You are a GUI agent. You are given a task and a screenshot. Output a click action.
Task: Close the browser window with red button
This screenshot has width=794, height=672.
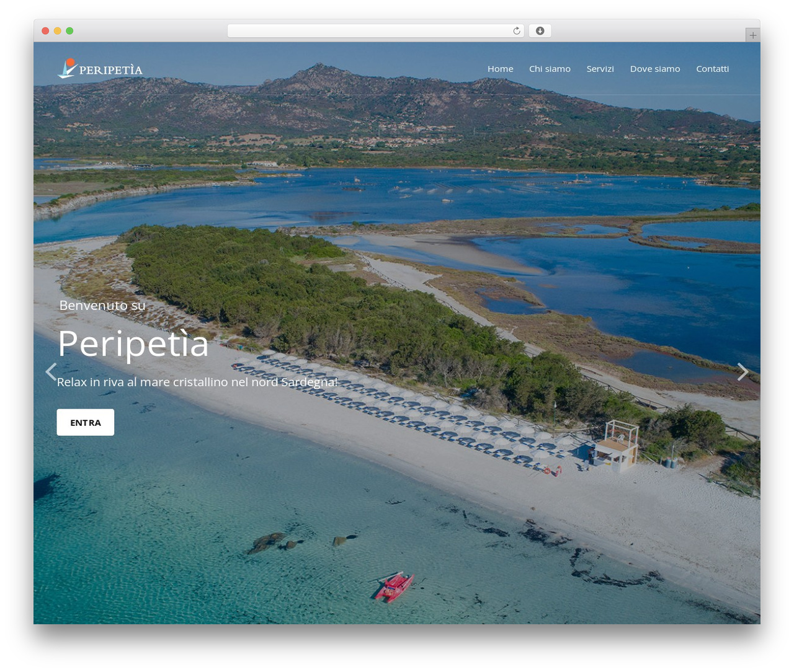[45, 31]
